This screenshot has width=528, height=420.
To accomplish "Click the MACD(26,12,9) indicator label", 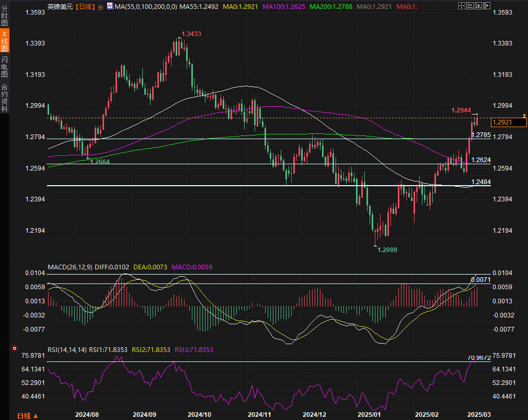I will pyautogui.click(x=70, y=267).
